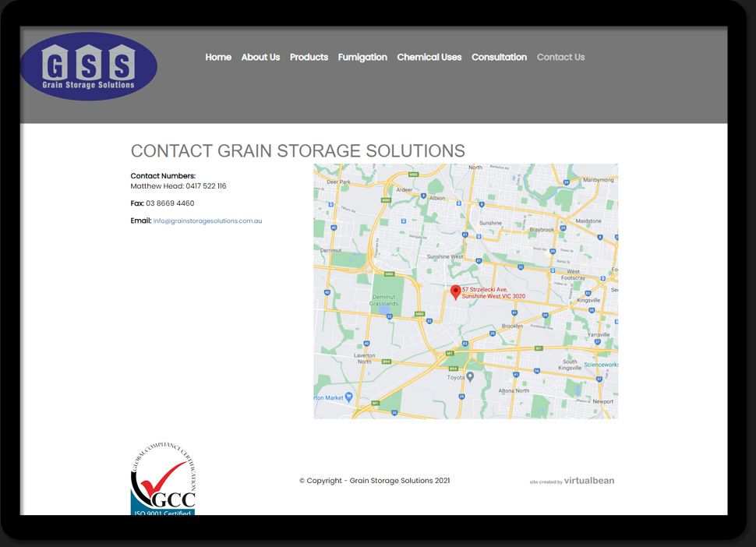Click the grey Toyota location pin on map
This screenshot has height=547, width=756.
[470, 377]
